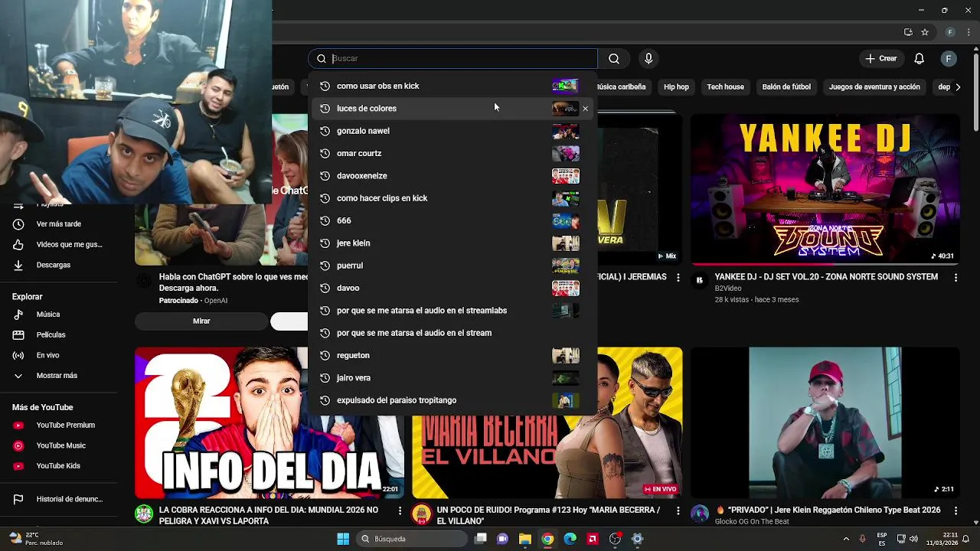This screenshot has height=551, width=980.
Task: Choose the 'regueton' search suggestion
Action: 452,355
